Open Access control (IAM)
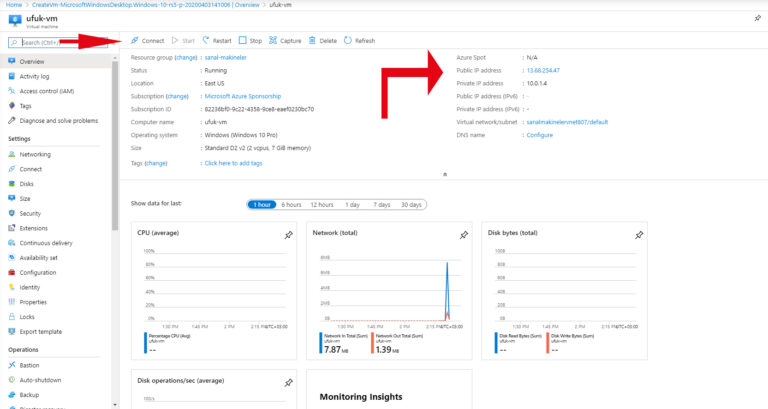The width and height of the screenshot is (768, 409). tap(47, 91)
